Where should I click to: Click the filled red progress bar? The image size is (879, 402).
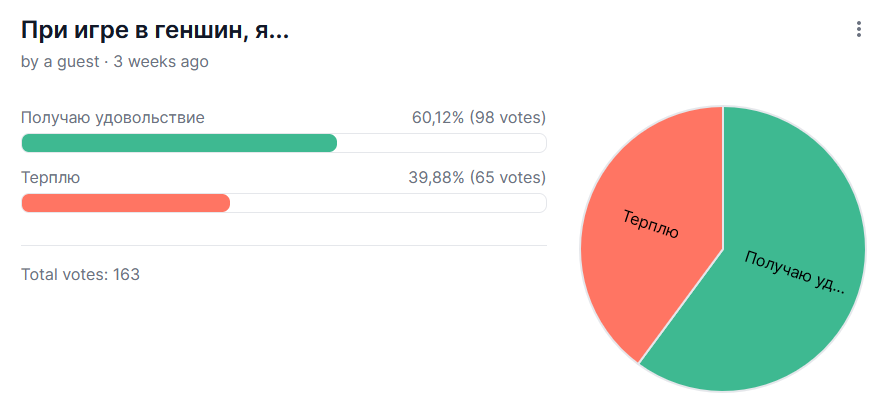(125, 203)
